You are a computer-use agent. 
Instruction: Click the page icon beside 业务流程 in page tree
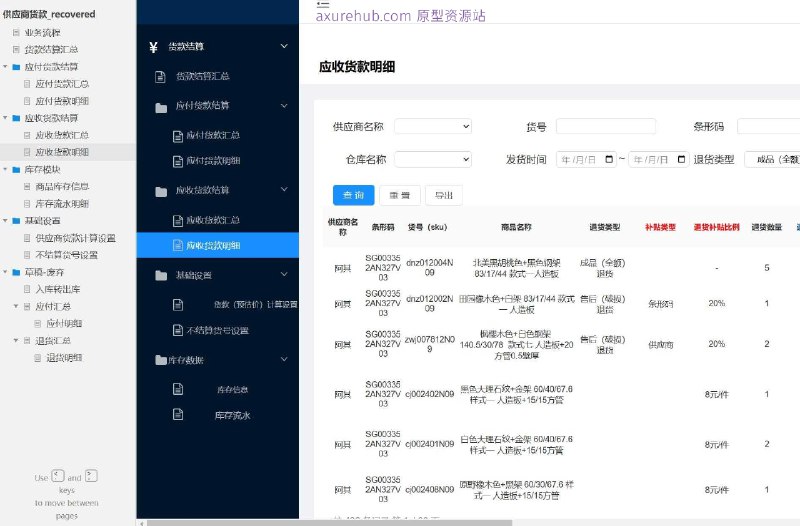16,33
